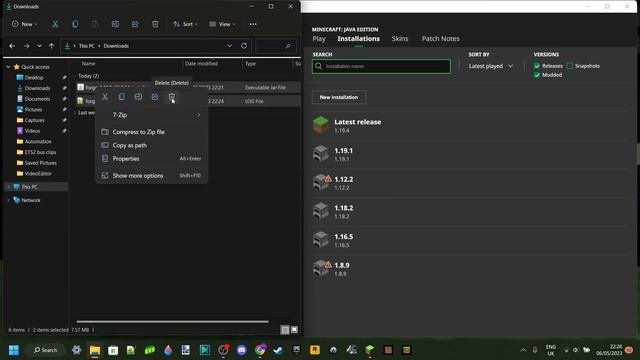The image size is (640, 360).
Task: Open Discord from the taskbar
Action: pos(242,350)
